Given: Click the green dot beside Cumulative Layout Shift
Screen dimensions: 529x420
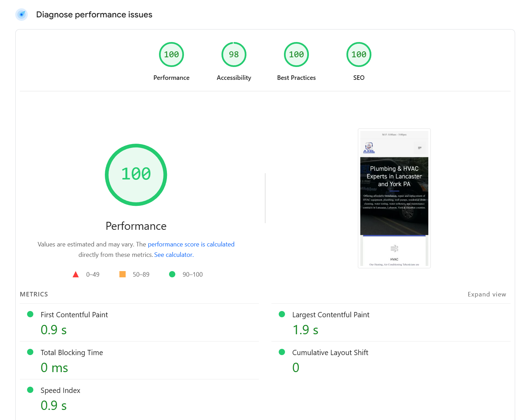Looking at the screenshot, I should (282, 352).
